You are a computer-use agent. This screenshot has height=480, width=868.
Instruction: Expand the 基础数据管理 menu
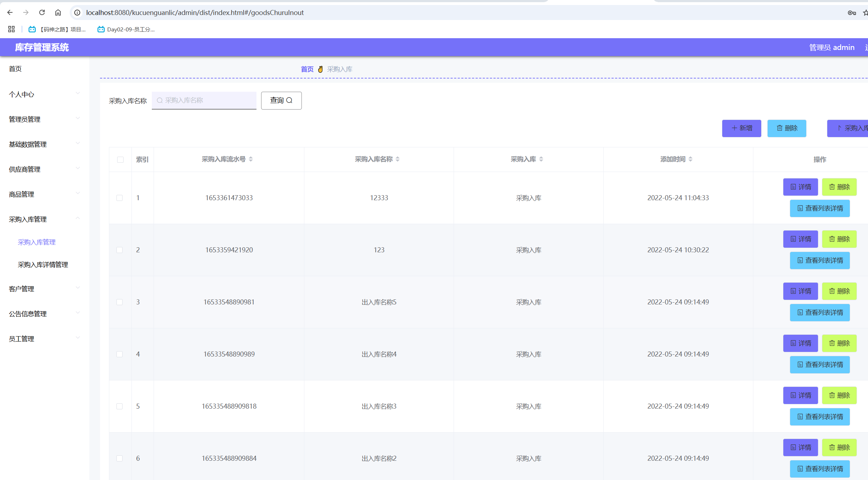click(45, 144)
